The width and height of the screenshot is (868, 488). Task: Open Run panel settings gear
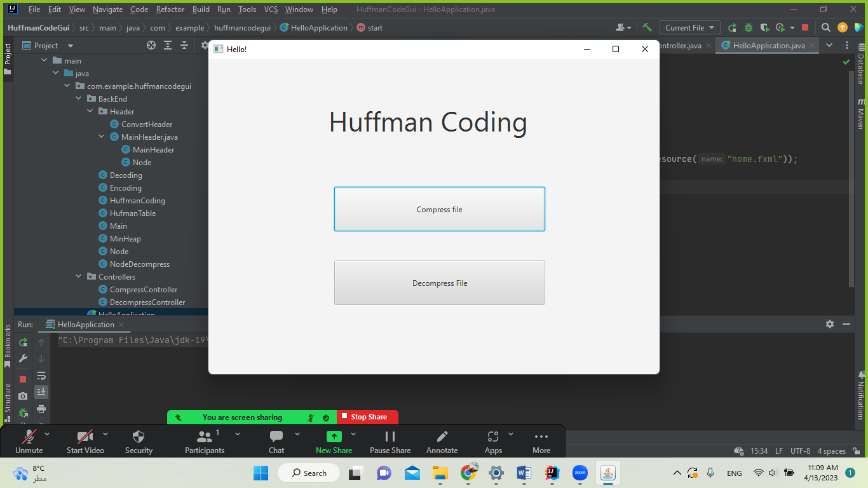829,324
